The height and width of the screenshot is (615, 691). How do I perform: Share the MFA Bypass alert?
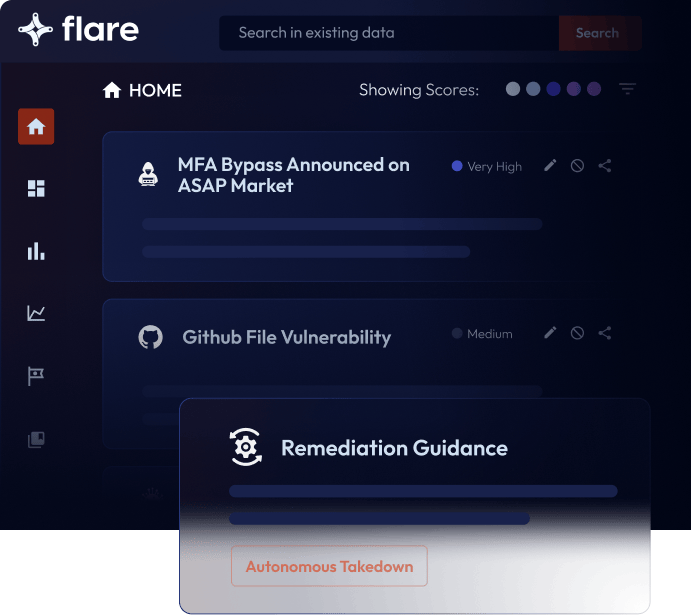point(605,166)
